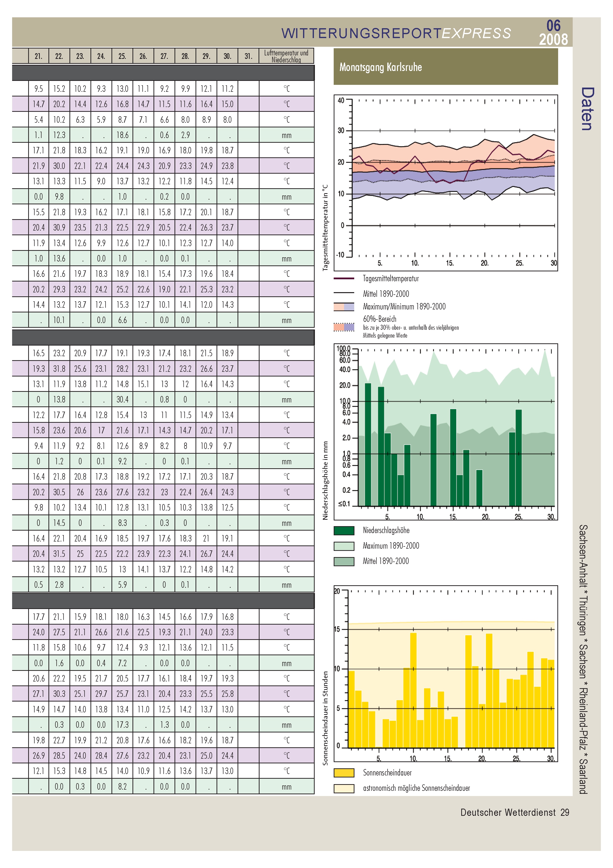Select the 24. column header
The image size is (613, 868).
pos(101,56)
